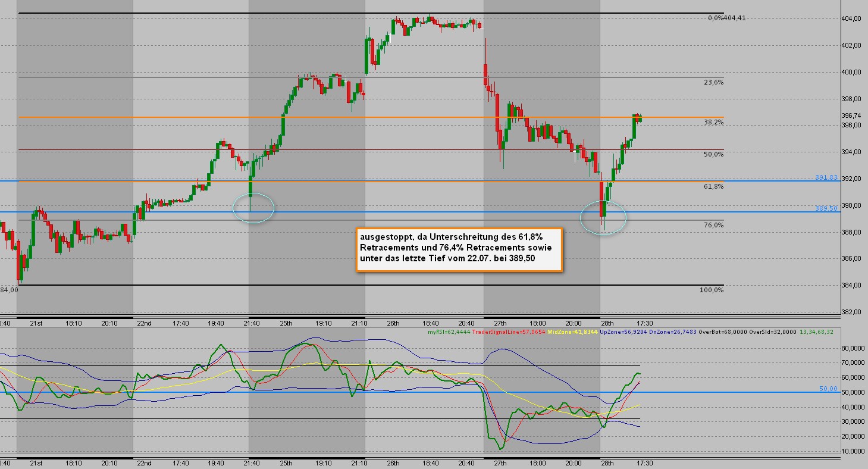Click the 76,0% Fibonacci retracement label
This screenshot has width=868, height=469.
click(x=714, y=225)
